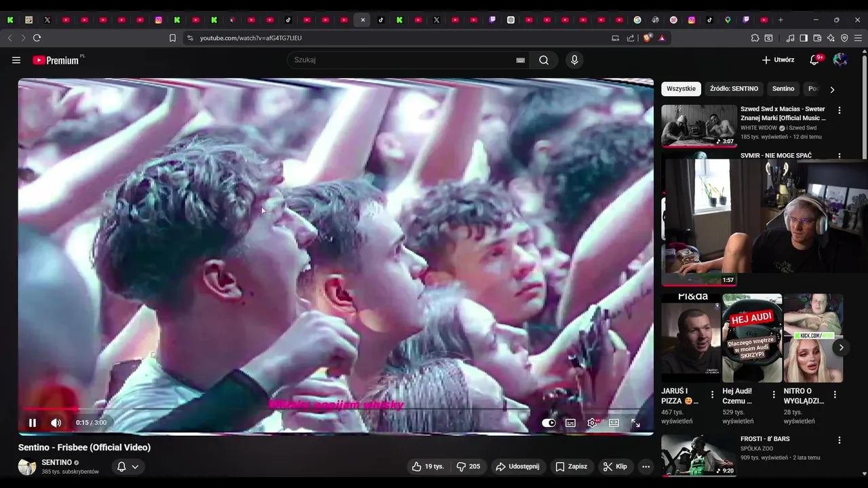Open a new browser tab with plus
Image resolution: width=868 pixels, height=488 pixels.
coord(781,20)
